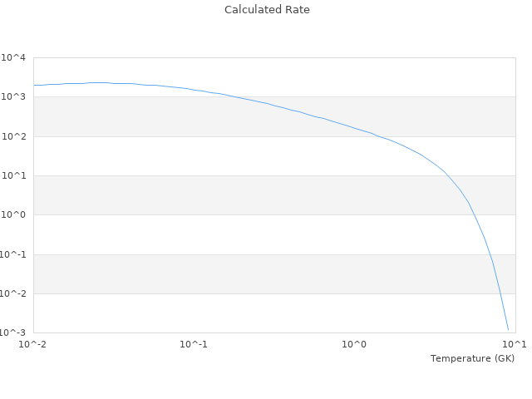The image size is (532, 399).
Task: Click the gray band between 10^0 and 10^1
Action: (249, 195)
